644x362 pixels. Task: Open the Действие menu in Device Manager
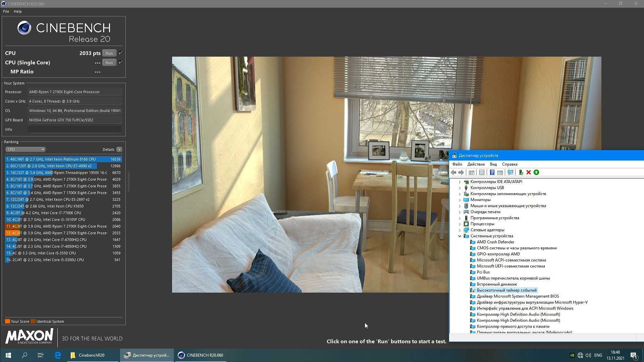pyautogui.click(x=476, y=164)
